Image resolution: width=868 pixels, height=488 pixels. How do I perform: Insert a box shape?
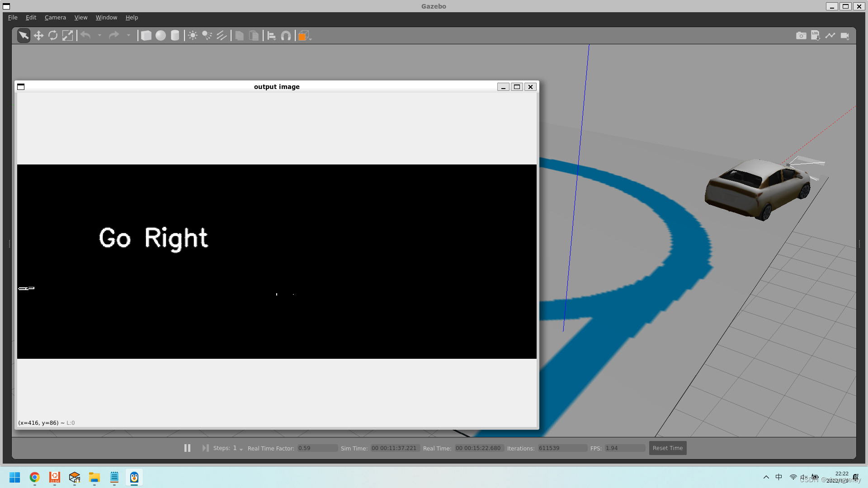tap(146, 36)
